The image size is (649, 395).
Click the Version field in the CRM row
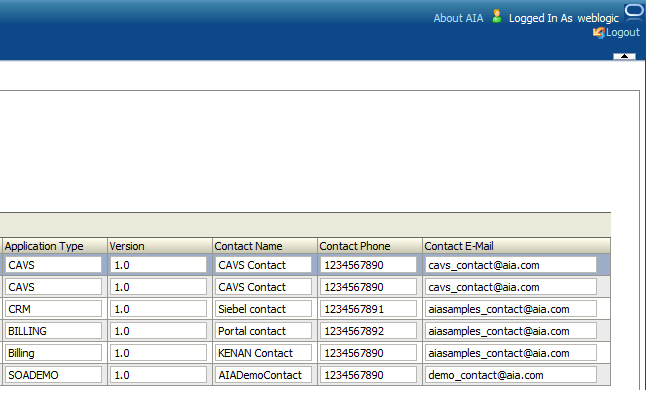159,309
